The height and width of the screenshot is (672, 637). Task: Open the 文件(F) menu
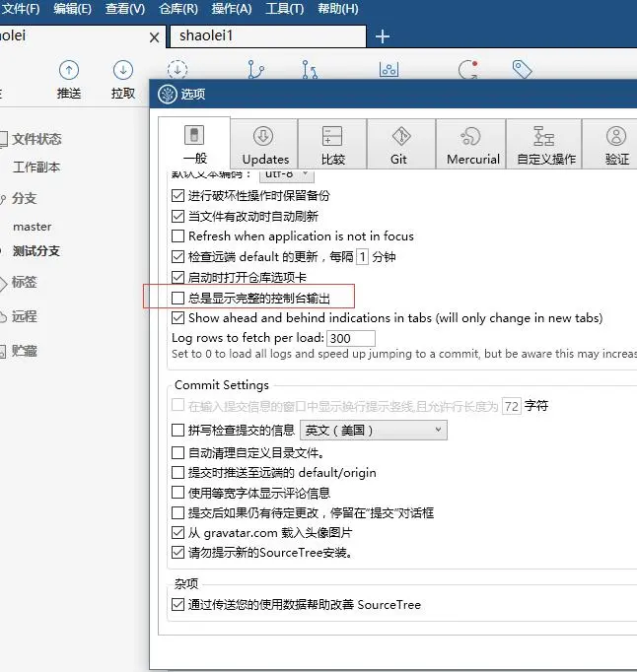pos(20,9)
